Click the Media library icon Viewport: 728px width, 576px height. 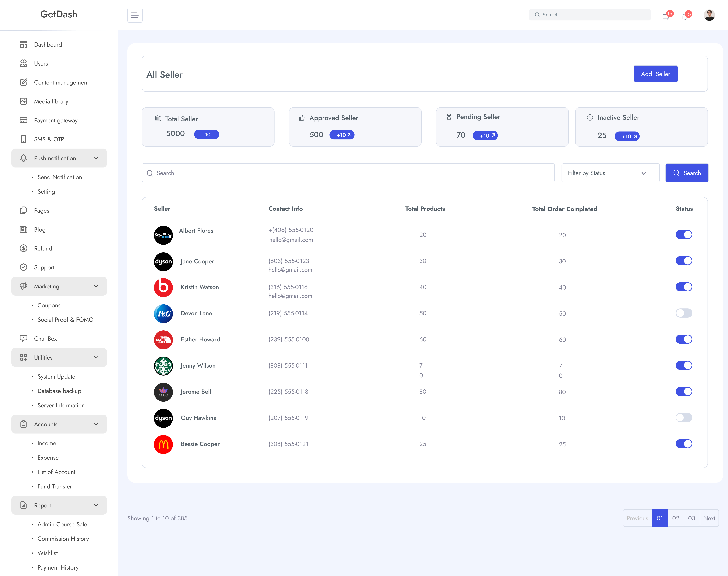23,101
